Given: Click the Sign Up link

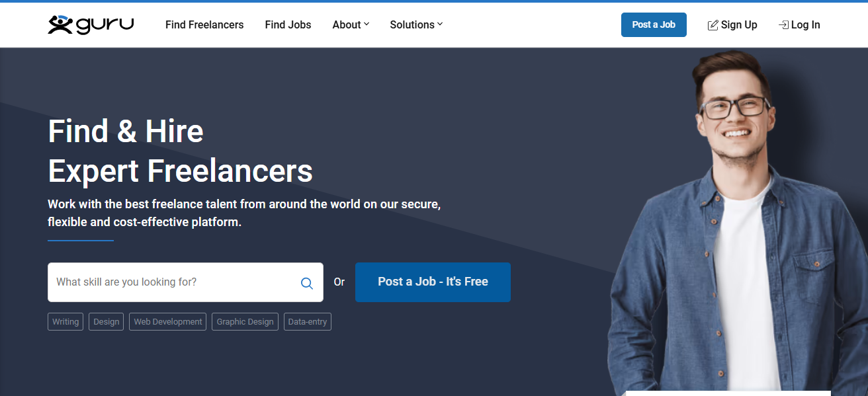Looking at the screenshot, I should (732, 25).
